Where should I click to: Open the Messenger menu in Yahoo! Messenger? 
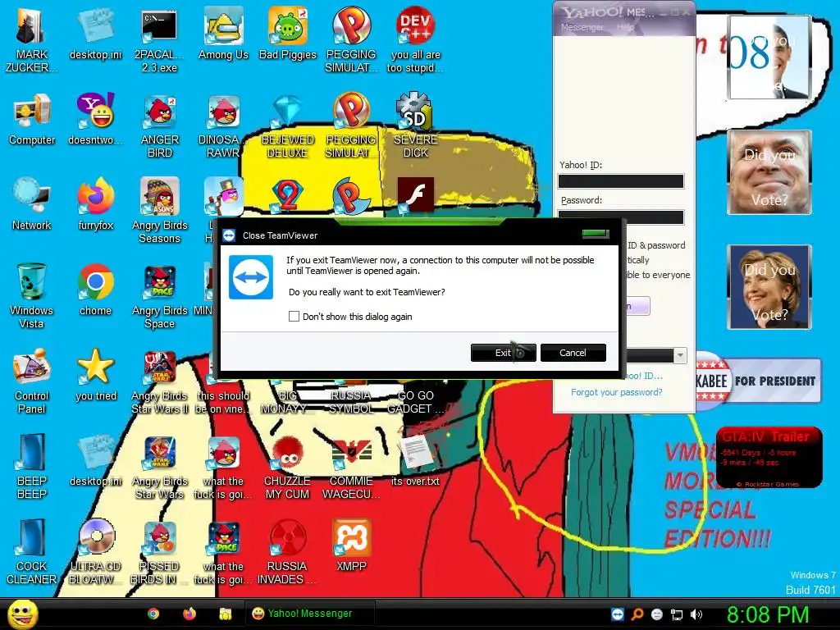tap(582, 27)
